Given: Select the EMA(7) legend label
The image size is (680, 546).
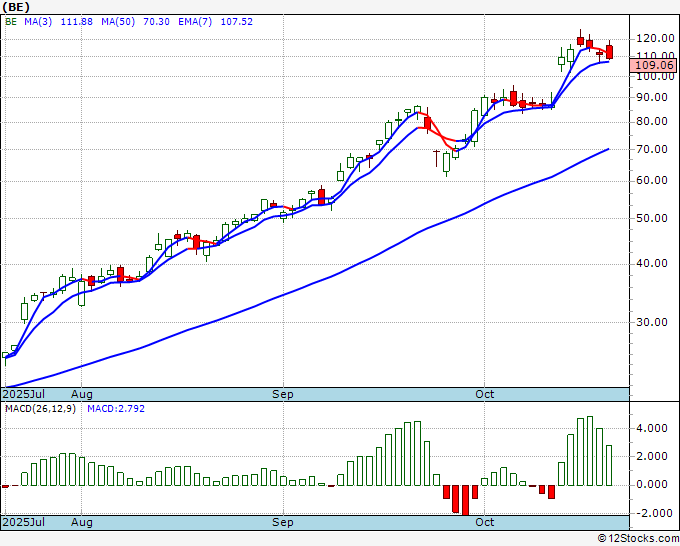Looking at the screenshot, I should pyautogui.click(x=195, y=22).
